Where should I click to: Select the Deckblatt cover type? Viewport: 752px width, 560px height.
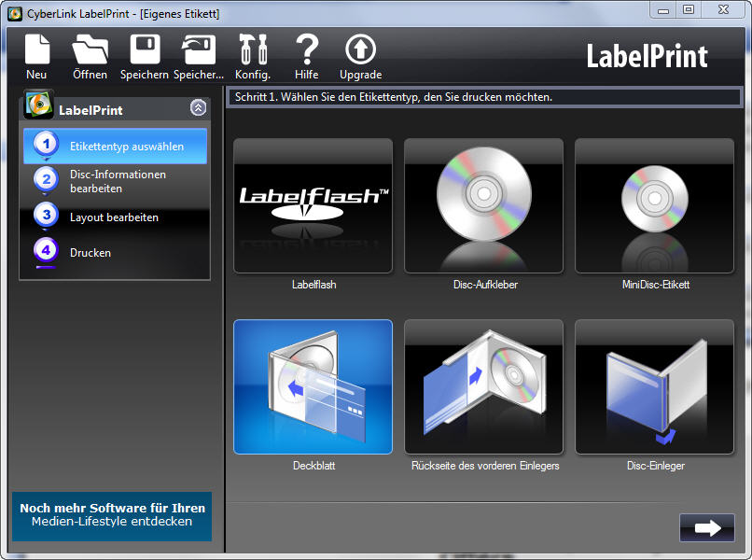coord(313,386)
